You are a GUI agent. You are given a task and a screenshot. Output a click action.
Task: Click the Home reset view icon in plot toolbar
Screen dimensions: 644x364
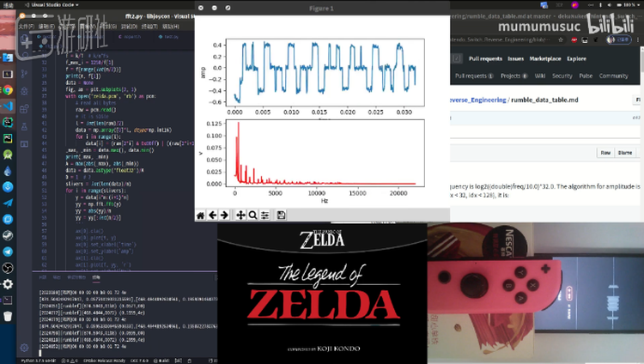pos(200,215)
